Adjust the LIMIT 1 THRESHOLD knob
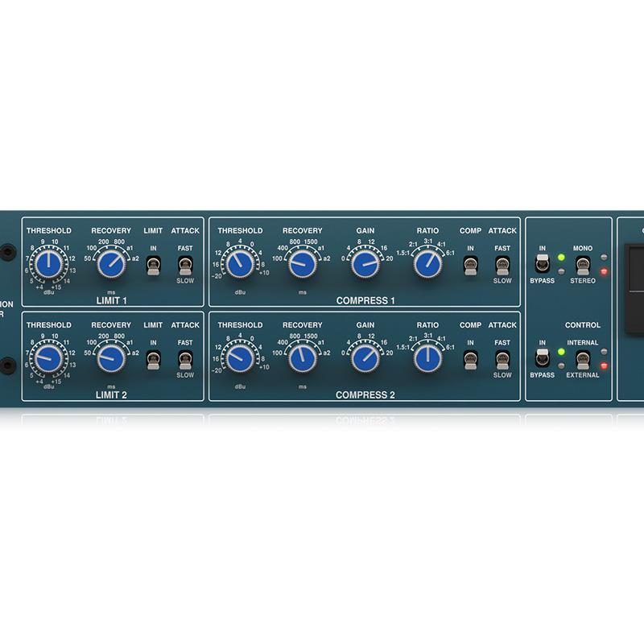 pos(48,262)
